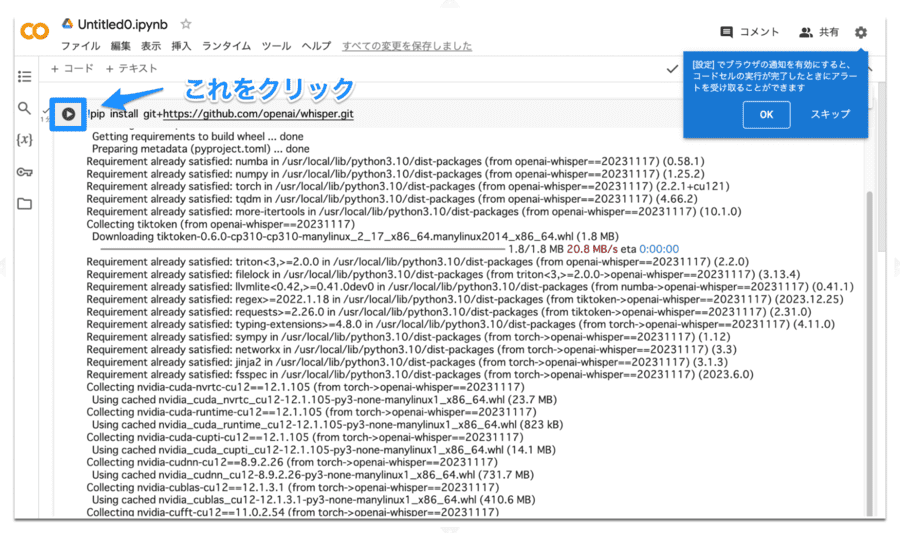Open the secrets key sidebar icon
The height and width of the screenshot is (533, 900).
click(x=24, y=172)
